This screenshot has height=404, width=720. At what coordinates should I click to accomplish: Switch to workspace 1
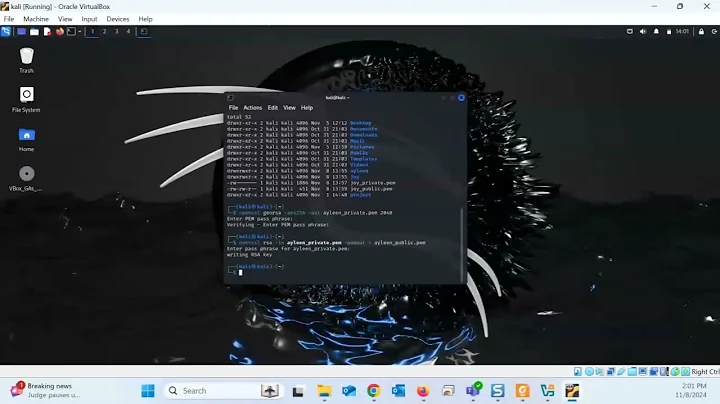click(x=92, y=31)
